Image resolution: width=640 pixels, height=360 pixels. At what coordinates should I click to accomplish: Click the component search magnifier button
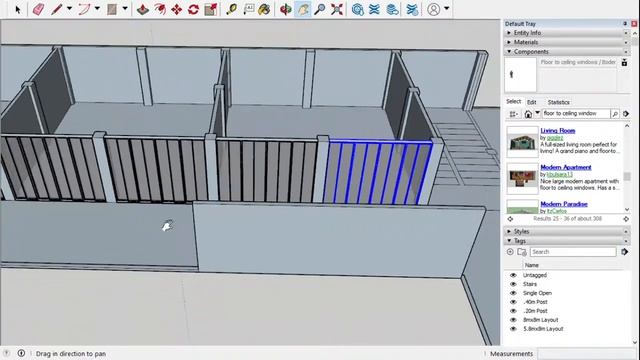(615, 114)
